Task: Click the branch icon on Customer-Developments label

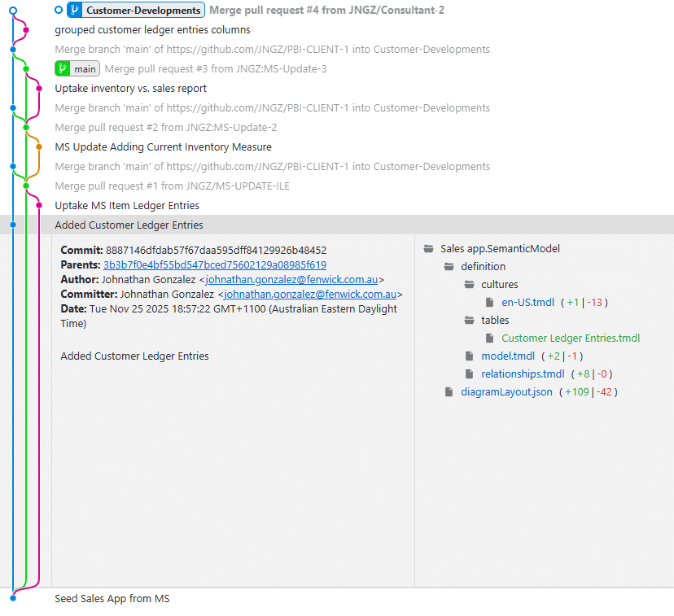Action: 74,11
